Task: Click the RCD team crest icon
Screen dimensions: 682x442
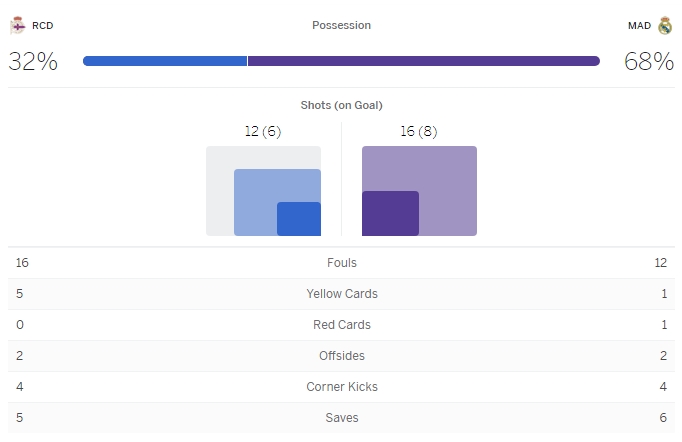Action: point(17,25)
